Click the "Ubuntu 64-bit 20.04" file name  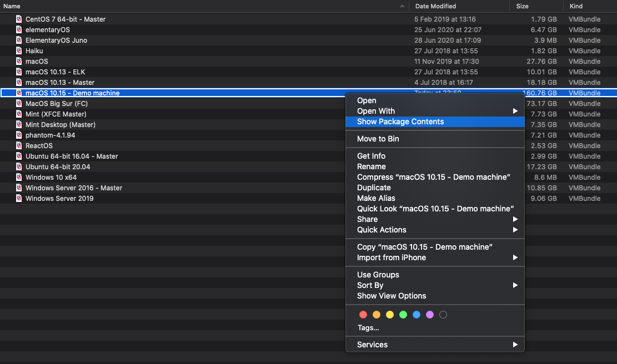(x=58, y=166)
